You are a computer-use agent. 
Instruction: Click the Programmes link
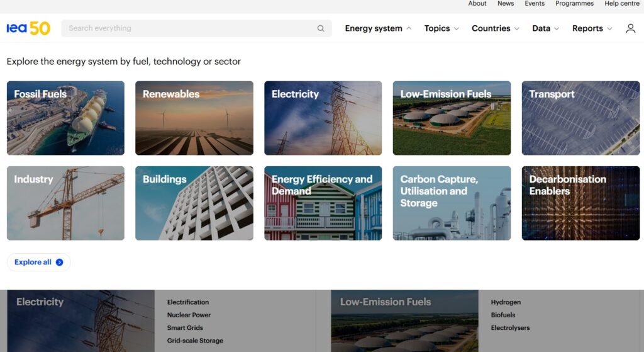click(574, 4)
